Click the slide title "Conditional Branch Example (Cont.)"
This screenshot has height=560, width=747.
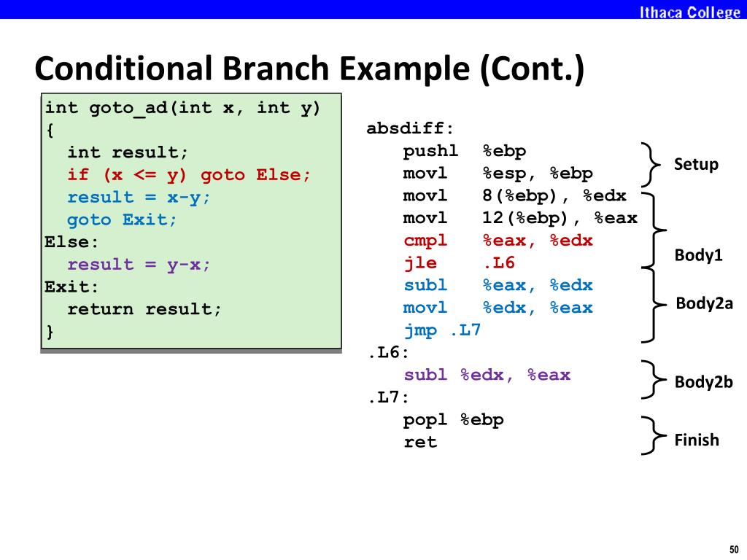309,69
